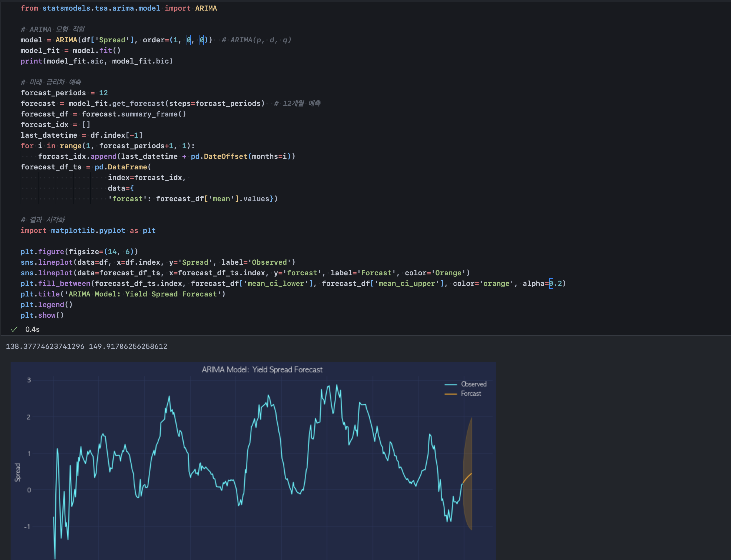Select the output value 149.91706256258612
The width and height of the screenshot is (731, 560).
(x=128, y=346)
